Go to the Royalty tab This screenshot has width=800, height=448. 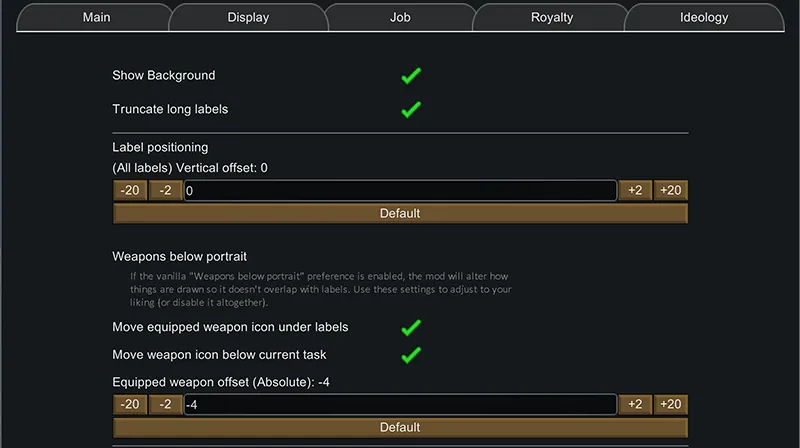(552, 17)
